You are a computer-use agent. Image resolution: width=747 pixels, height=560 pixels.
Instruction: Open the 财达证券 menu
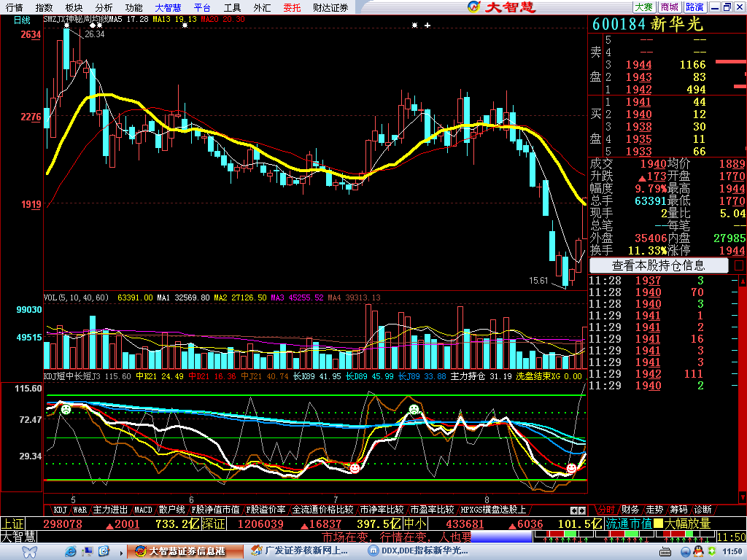click(x=330, y=7)
